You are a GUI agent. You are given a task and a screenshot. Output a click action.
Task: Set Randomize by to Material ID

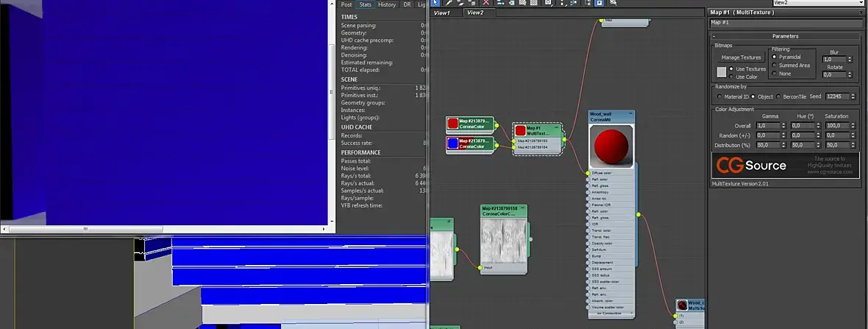point(719,96)
